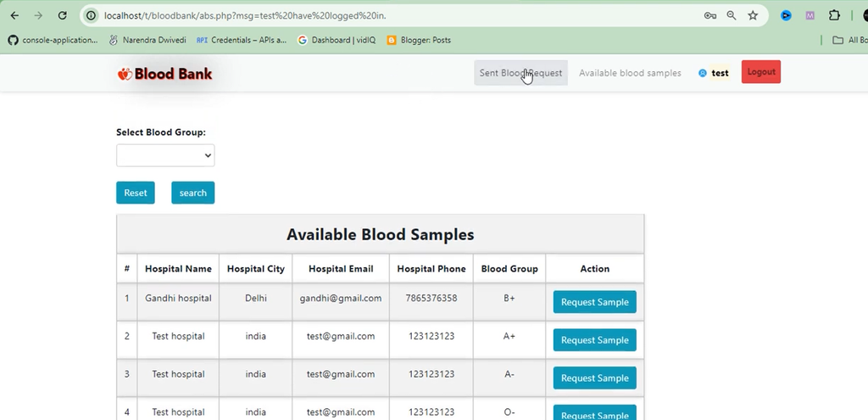Viewport: 868px width, 420px height.
Task: Request Sample for Test hospital A+ row
Action: [x=594, y=340]
